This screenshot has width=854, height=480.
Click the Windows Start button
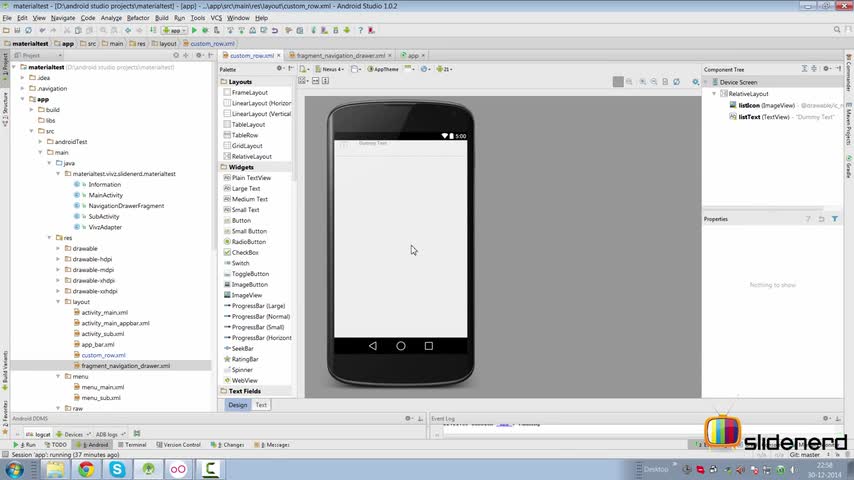tap(17, 468)
